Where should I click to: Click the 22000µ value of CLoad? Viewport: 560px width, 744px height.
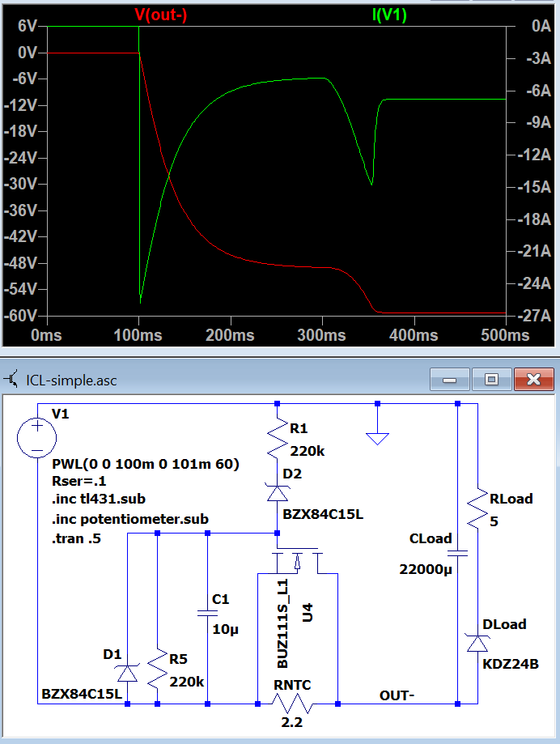pos(426,569)
